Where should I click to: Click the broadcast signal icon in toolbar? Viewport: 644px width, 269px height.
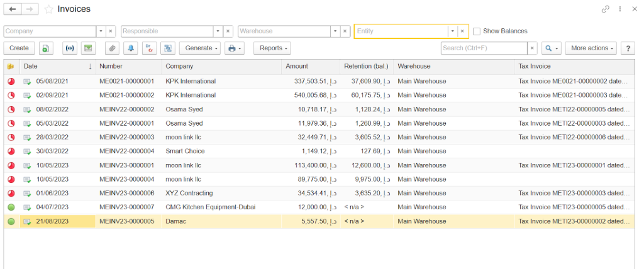pyautogui.click(x=70, y=48)
